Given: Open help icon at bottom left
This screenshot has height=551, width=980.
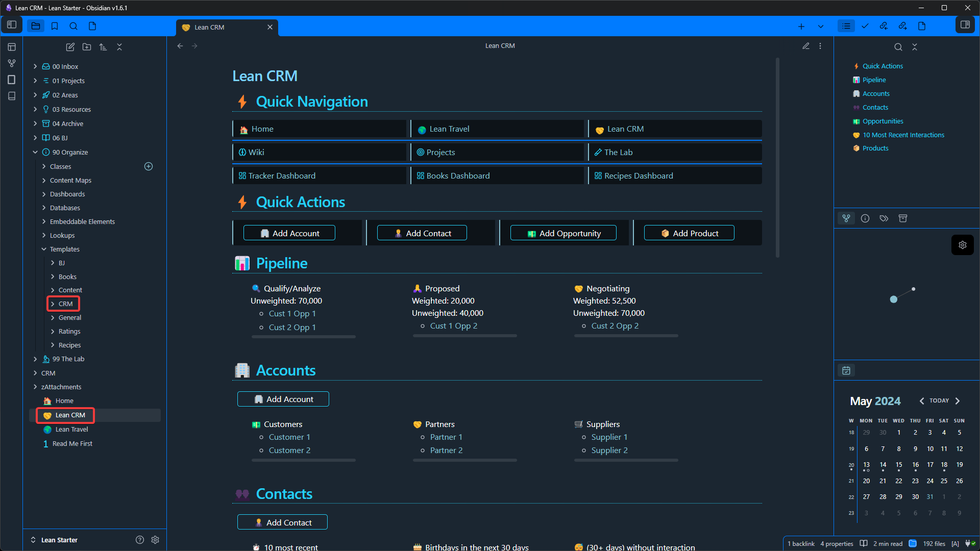Looking at the screenshot, I should coord(140,540).
